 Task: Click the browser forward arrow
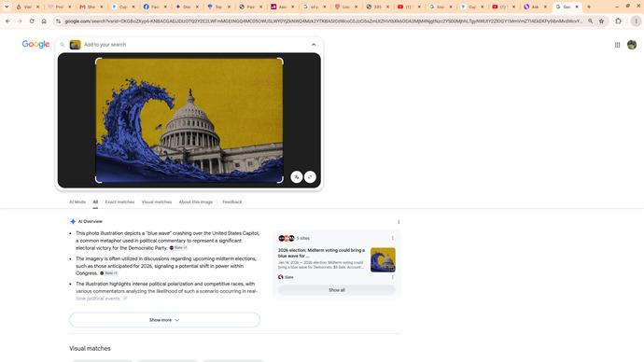pos(20,21)
